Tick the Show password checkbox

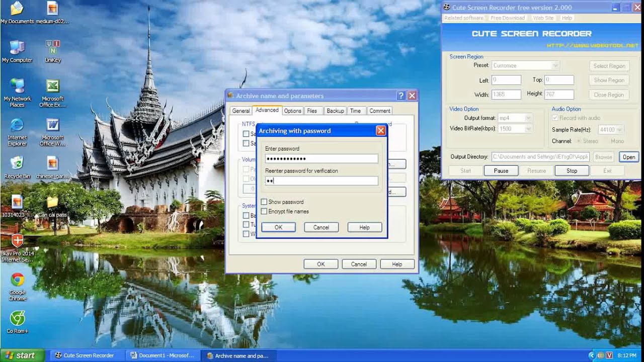(x=264, y=202)
